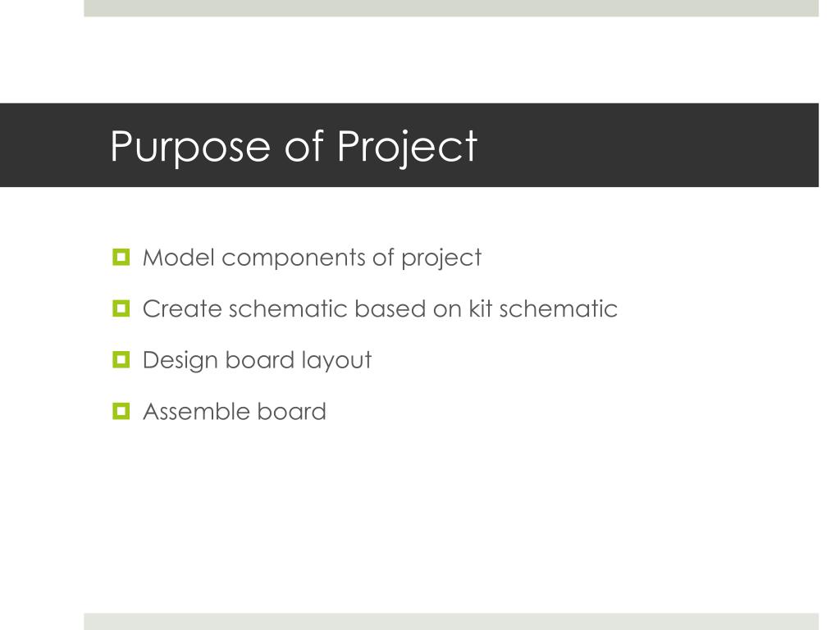
Task: Click the word 'Project' in the title
Action: click(407, 146)
